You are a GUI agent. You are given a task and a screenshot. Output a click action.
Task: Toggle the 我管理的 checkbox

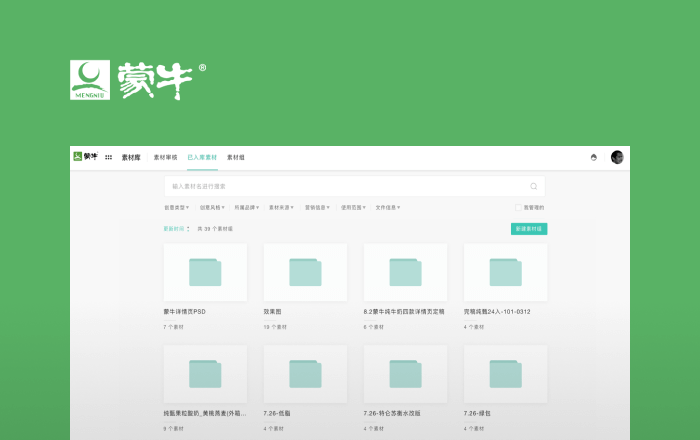point(518,208)
